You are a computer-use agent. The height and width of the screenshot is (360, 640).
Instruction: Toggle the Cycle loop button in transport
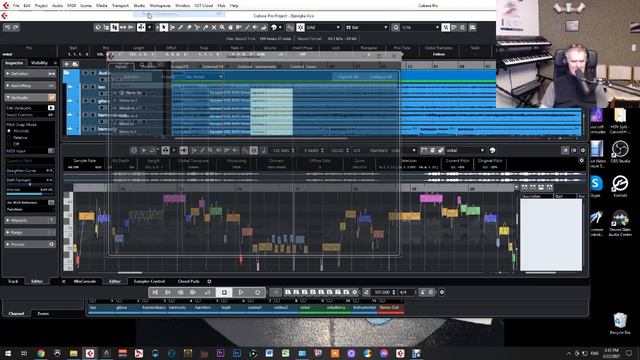207,292
